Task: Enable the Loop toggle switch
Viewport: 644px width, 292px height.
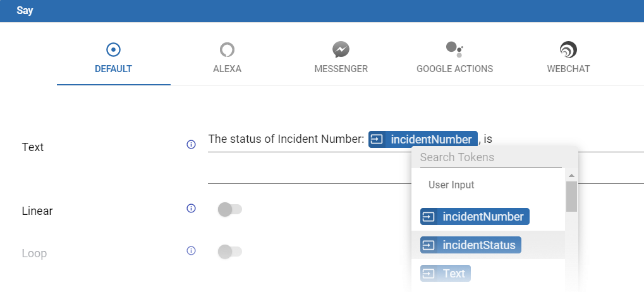Action: (x=229, y=252)
